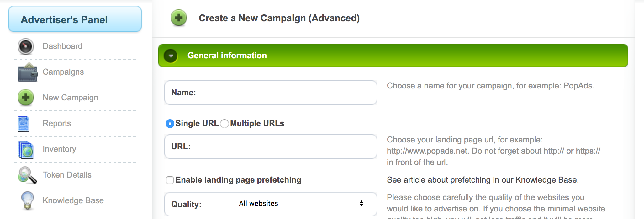This screenshot has height=219, width=644.
Task: Click the Reports document icon
Action: tap(24, 124)
